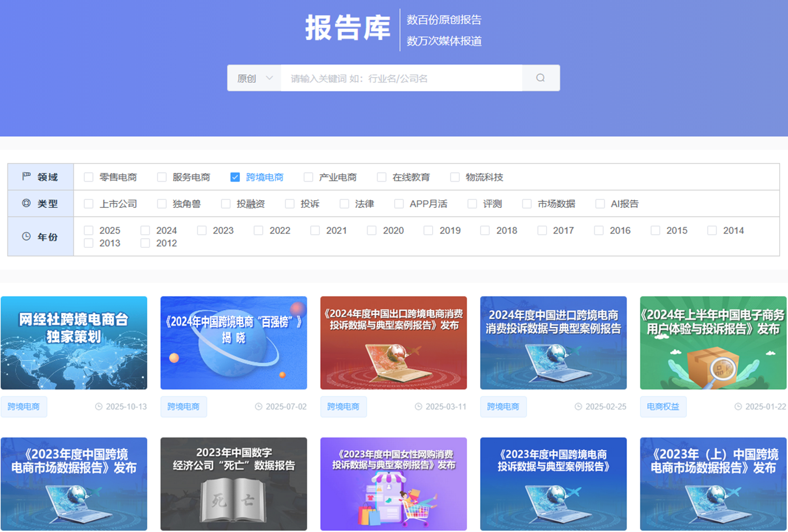This screenshot has height=532, width=788.
Task: Filter by year 2023 checkbox
Action: [202, 230]
